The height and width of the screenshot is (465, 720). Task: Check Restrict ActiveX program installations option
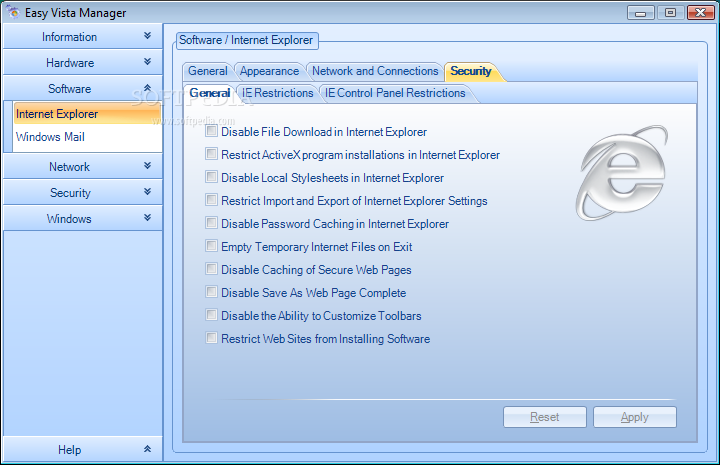tap(211, 154)
